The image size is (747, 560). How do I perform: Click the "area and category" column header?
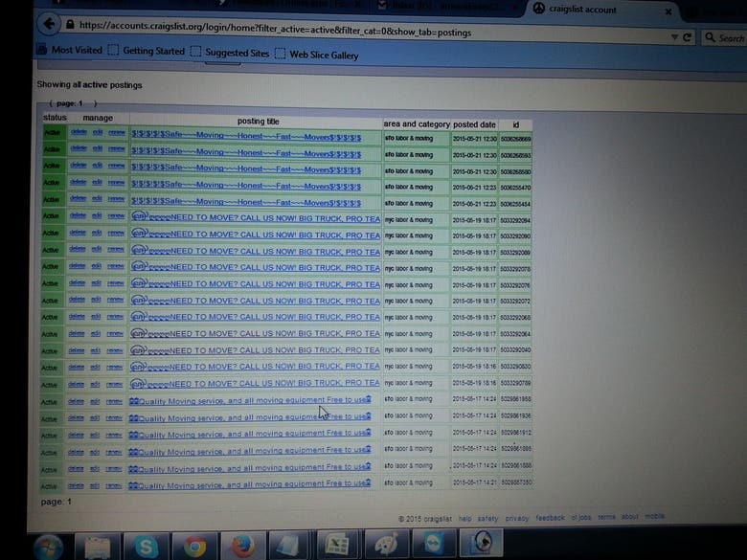pyautogui.click(x=417, y=123)
